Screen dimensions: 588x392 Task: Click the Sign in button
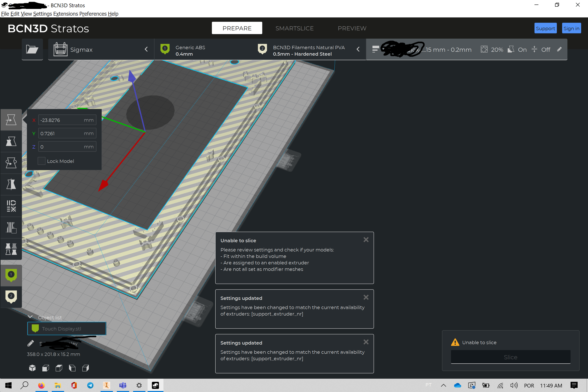click(571, 28)
